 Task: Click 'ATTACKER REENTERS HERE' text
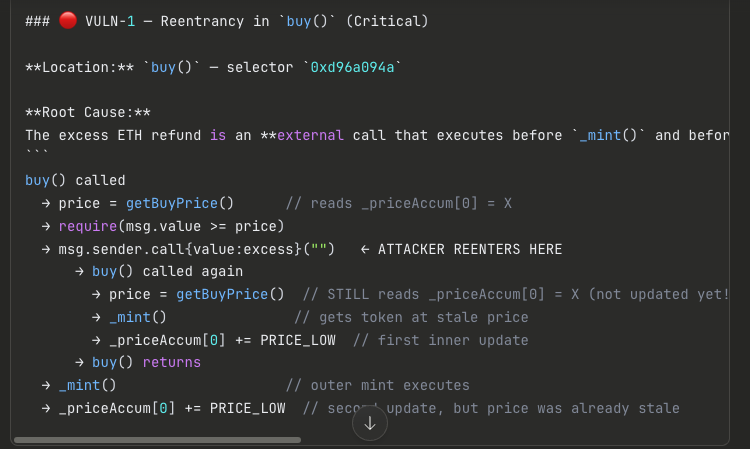470,249
